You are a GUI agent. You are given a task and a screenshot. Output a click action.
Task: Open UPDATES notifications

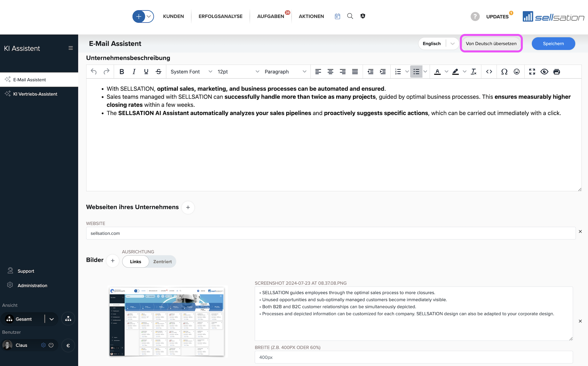coord(497,16)
